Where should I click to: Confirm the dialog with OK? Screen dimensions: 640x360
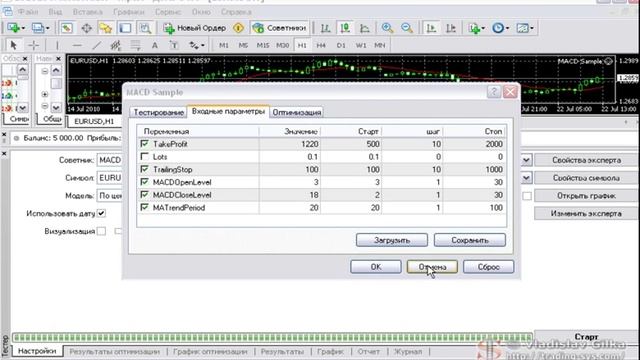point(376,267)
